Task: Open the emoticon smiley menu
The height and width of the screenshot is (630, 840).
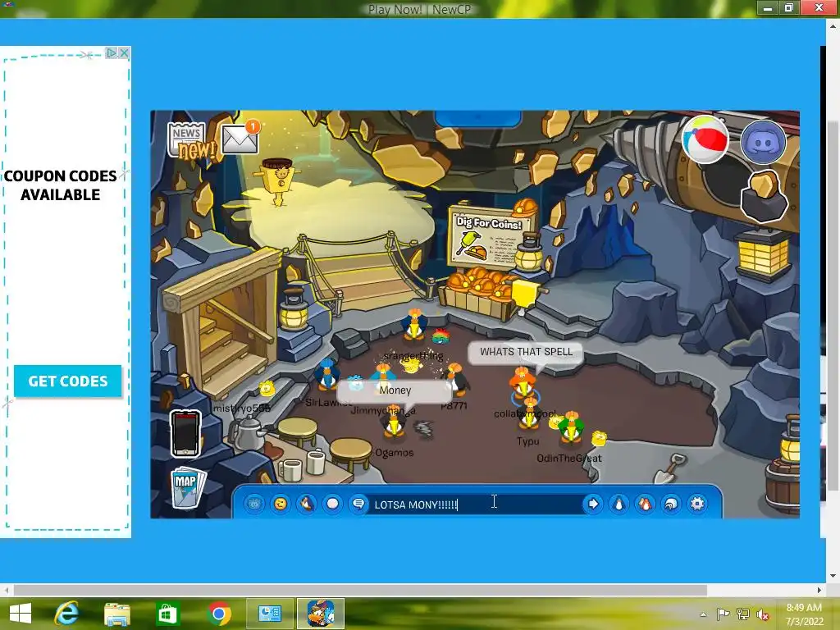Action: 281,504
